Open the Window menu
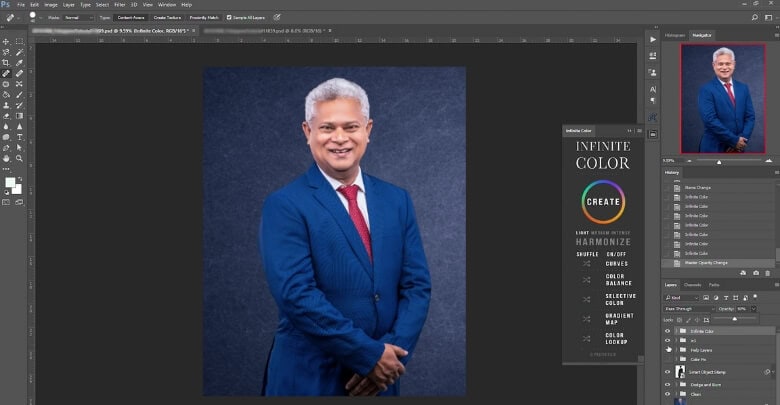 coord(167,4)
